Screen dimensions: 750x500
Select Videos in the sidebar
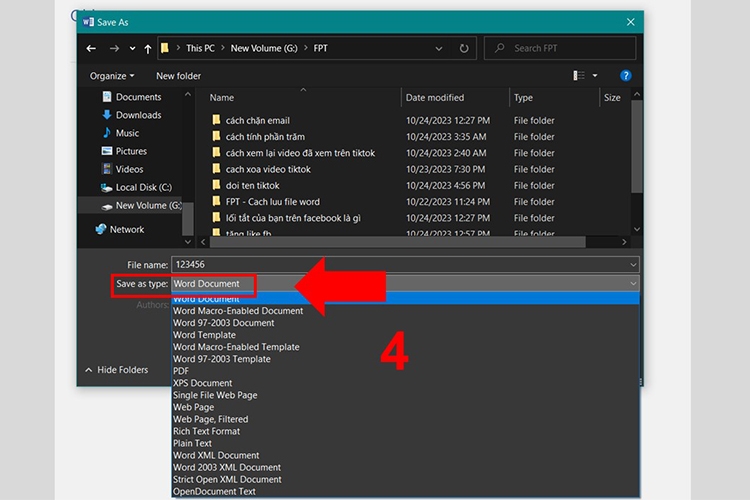pyautogui.click(x=122, y=169)
